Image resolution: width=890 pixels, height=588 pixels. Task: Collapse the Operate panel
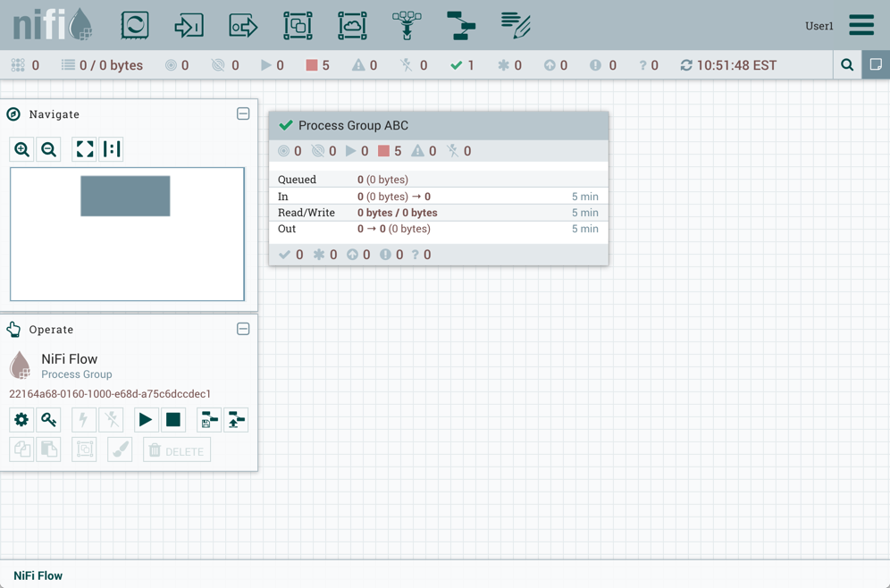pyautogui.click(x=243, y=329)
